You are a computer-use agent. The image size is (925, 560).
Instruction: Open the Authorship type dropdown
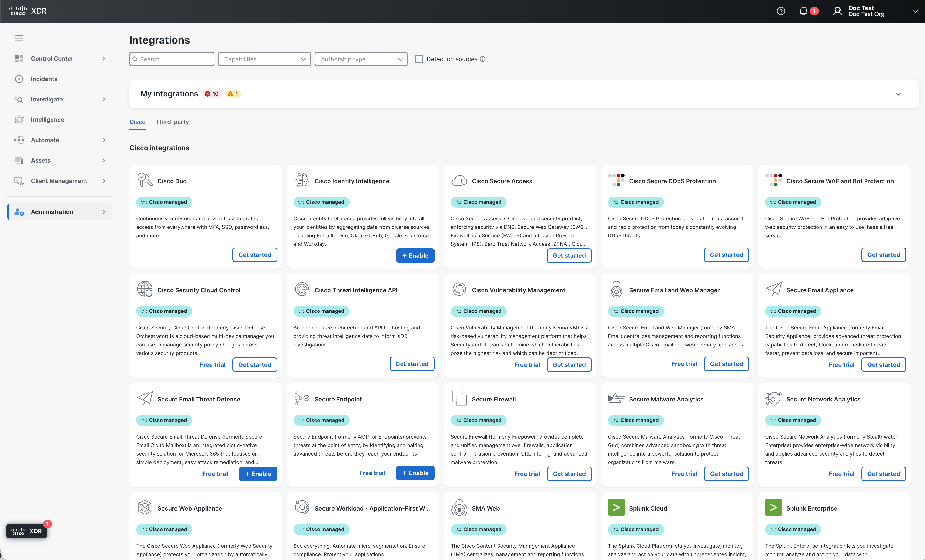click(x=361, y=59)
